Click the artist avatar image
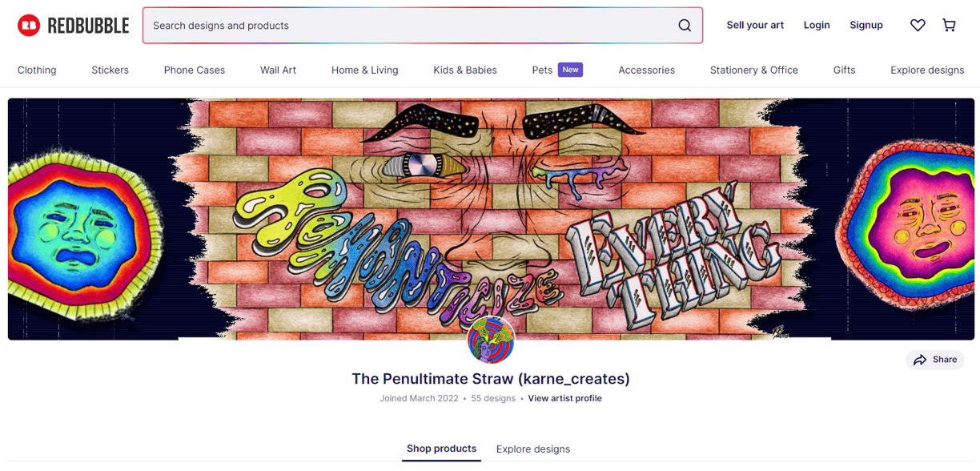 click(491, 340)
